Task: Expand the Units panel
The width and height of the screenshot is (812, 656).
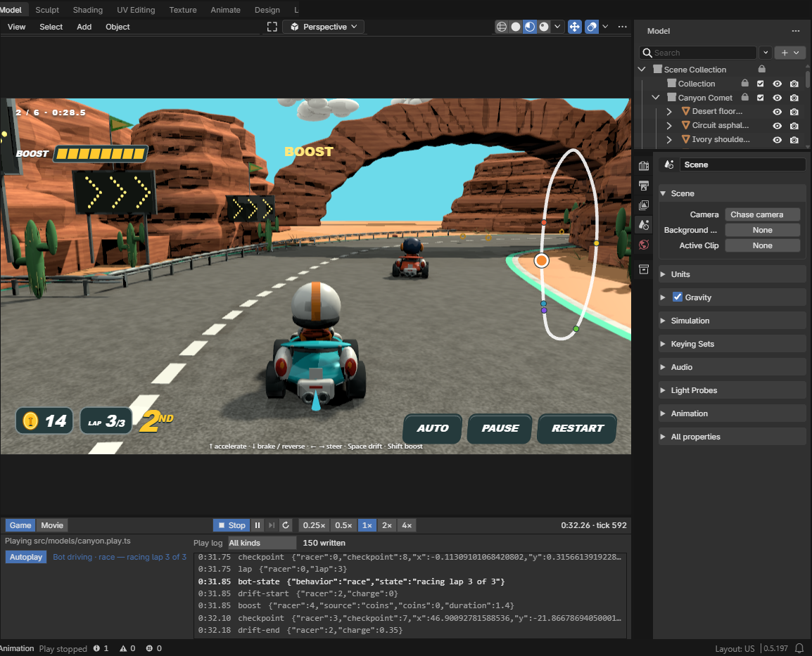Action: coord(732,274)
